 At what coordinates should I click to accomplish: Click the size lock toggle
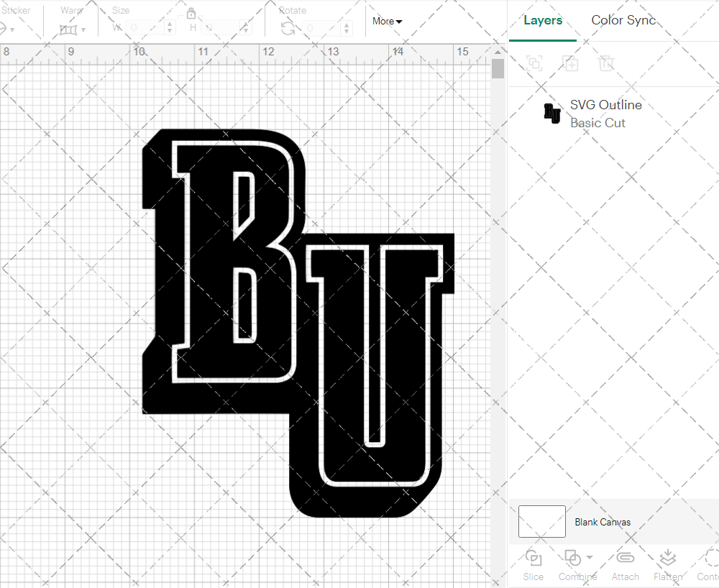coord(191,14)
